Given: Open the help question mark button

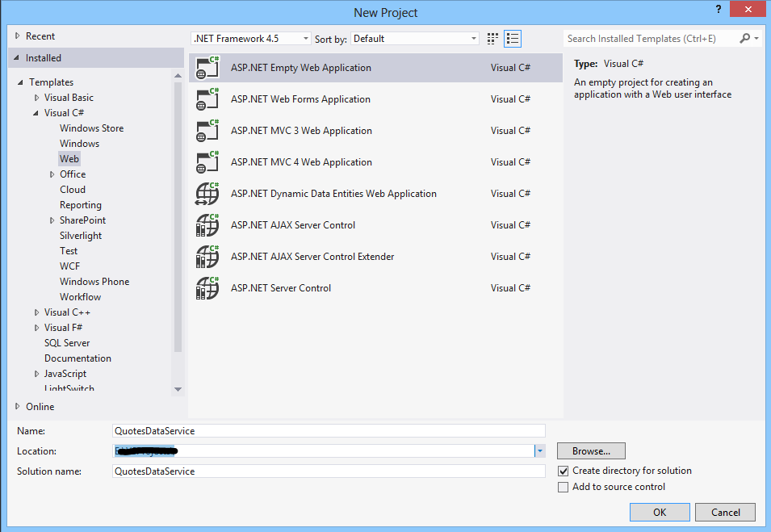Looking at the screenshot, I should coord(719,10).
